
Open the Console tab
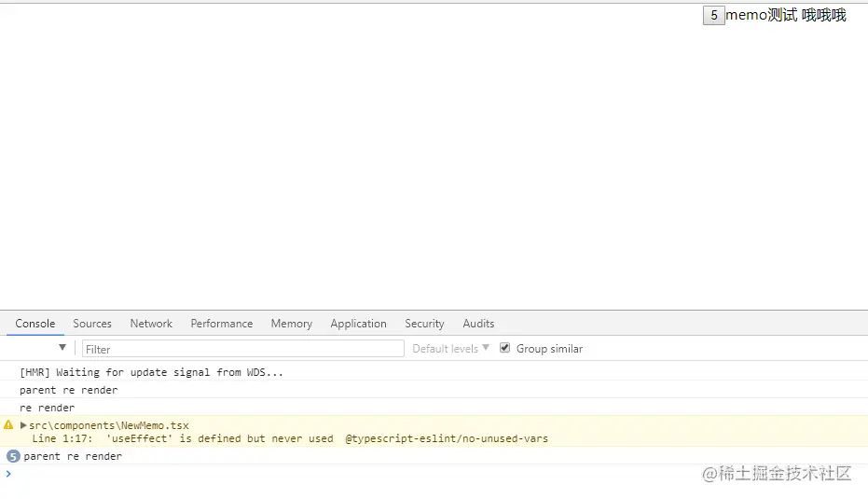point(34,324)
